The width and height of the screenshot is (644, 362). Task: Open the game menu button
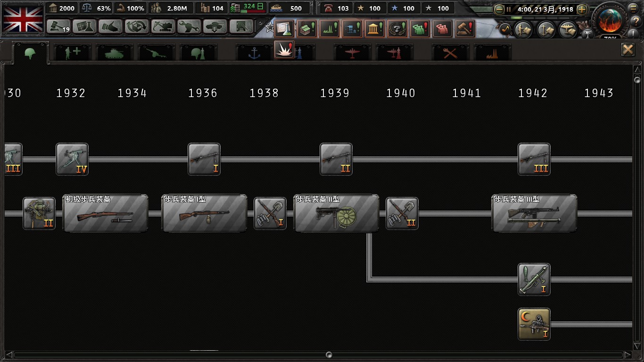[635, 8]
